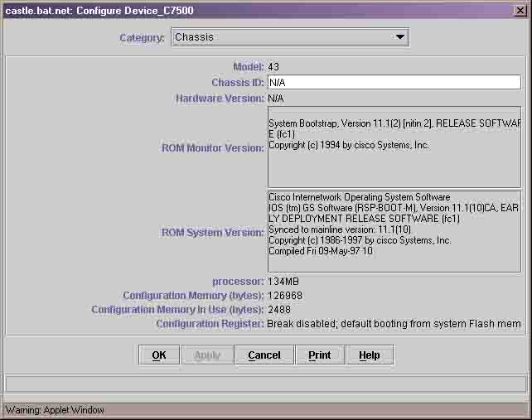Click the empty status message bar below the buttons

[266, 384]
